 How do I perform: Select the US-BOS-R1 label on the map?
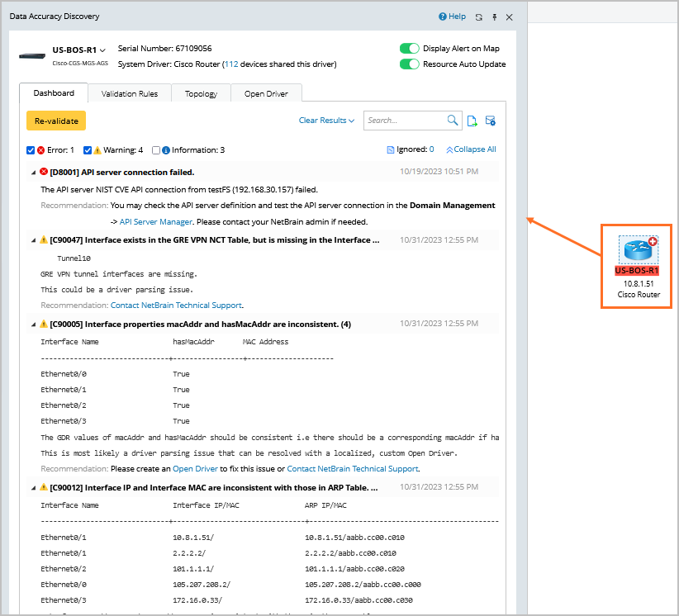[x=637, y=271]
